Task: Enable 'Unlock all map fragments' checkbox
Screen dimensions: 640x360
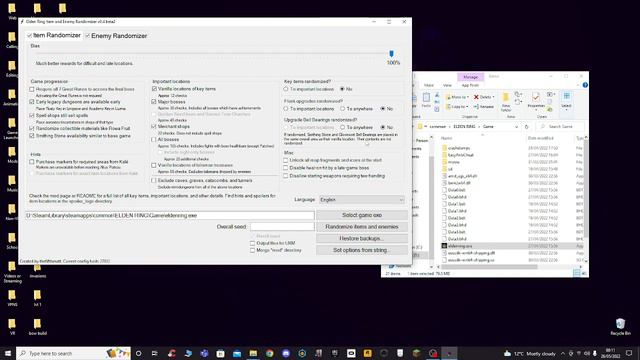Action: pos(286,160)
